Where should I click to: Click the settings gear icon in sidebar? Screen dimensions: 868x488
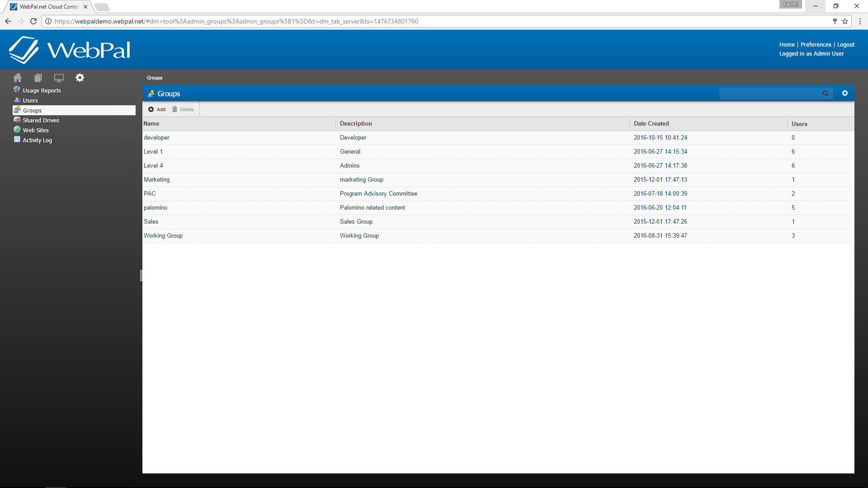click(x=80, y=77)
